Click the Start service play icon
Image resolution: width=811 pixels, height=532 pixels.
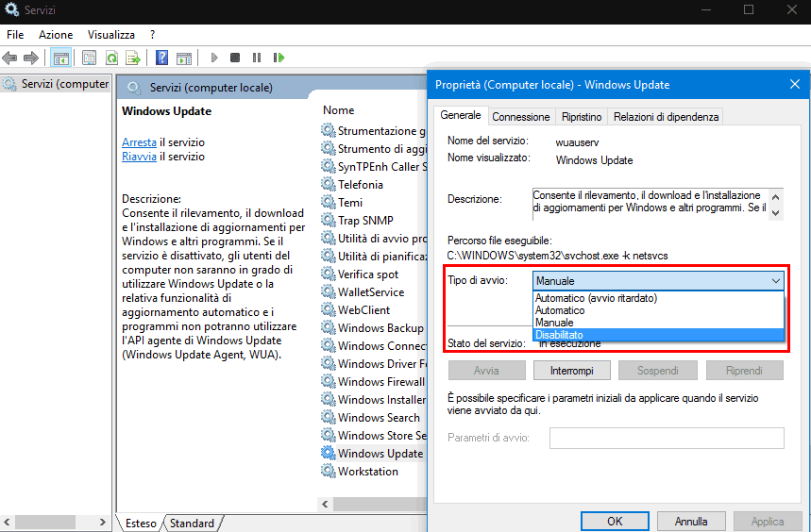214,58
